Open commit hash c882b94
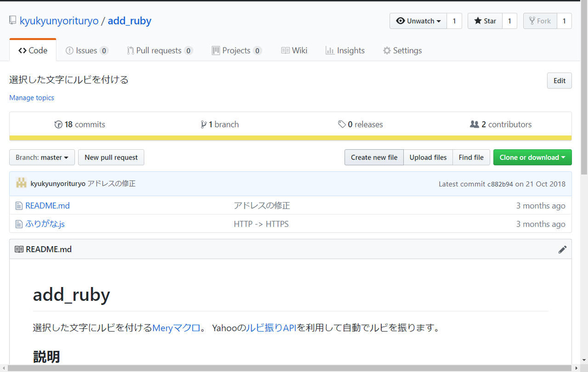Screen dimensions: 588x372 500,184
